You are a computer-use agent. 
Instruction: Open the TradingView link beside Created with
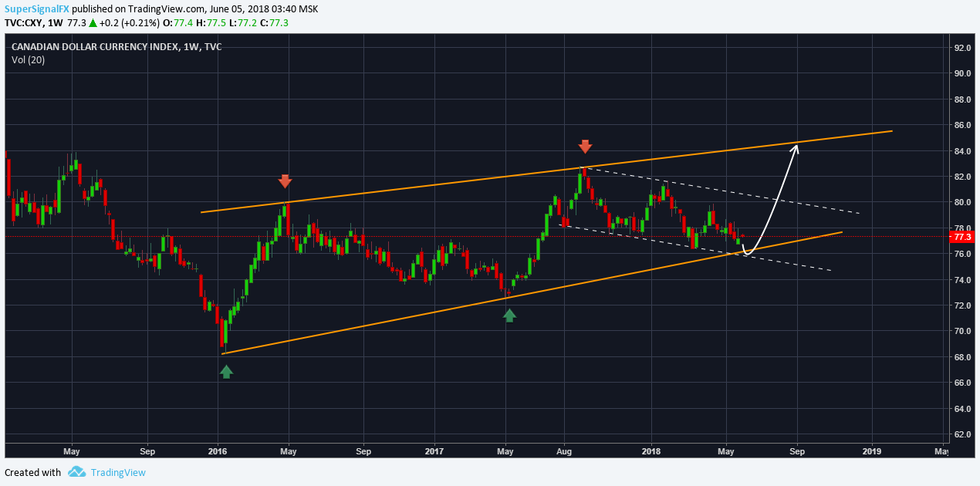point(118,472)
